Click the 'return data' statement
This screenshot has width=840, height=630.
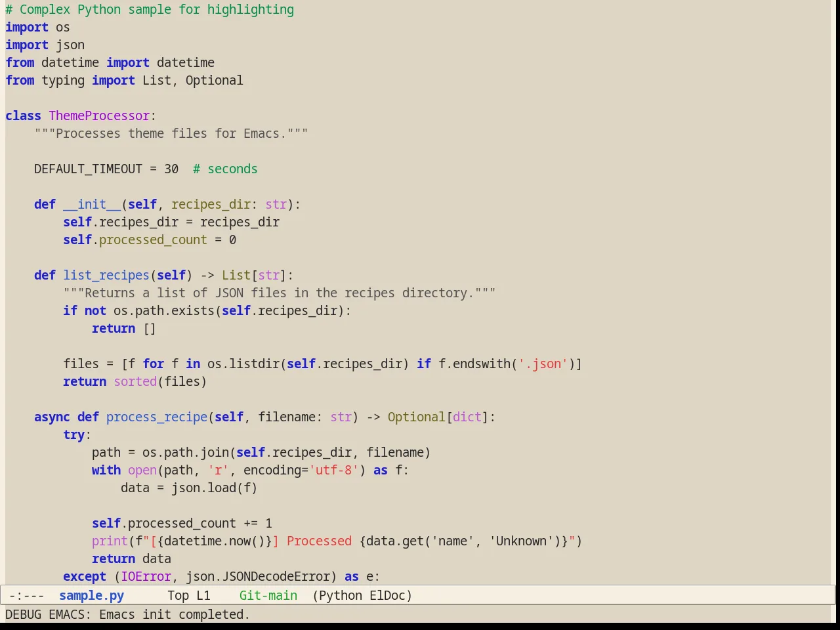[131, 558]
